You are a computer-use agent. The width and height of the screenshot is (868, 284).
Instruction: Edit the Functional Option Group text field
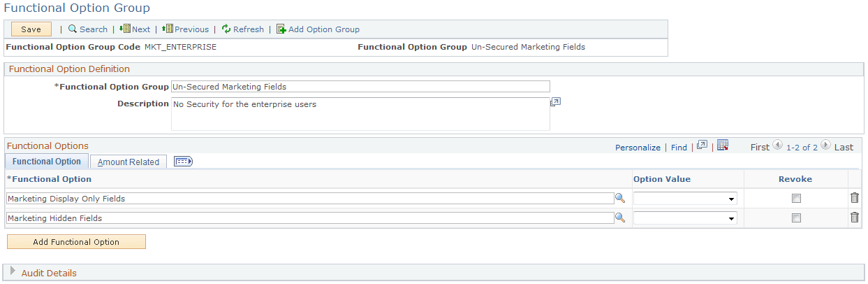360,87
